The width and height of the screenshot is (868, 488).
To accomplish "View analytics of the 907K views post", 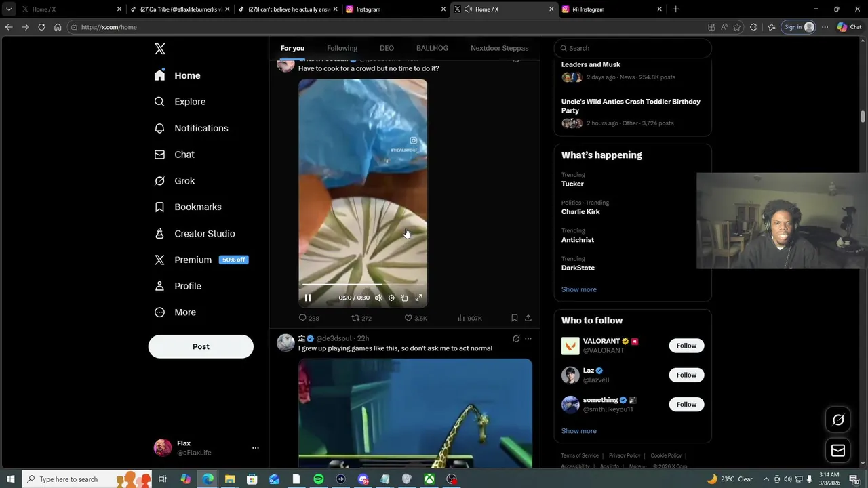I will (x=469, y=318).
